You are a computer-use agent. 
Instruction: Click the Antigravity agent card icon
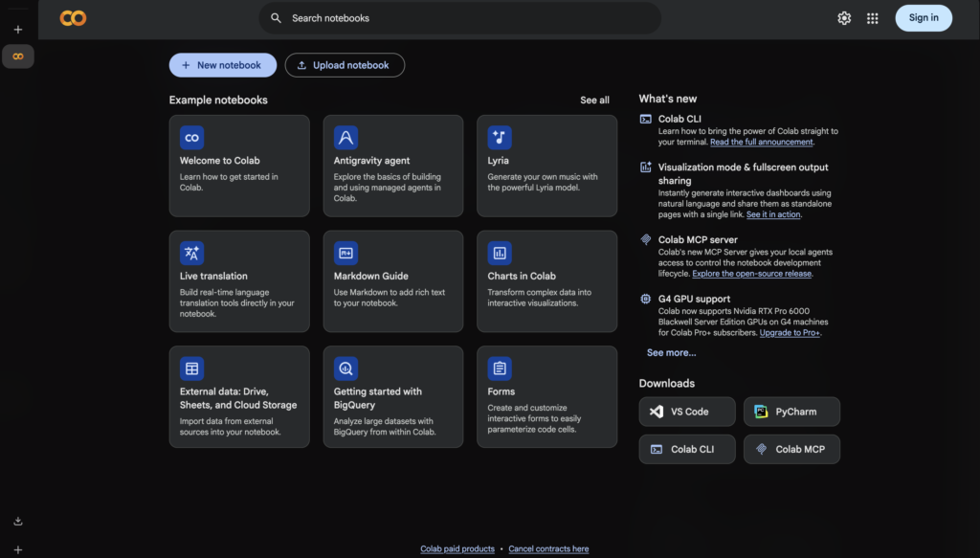coord(345,138)
